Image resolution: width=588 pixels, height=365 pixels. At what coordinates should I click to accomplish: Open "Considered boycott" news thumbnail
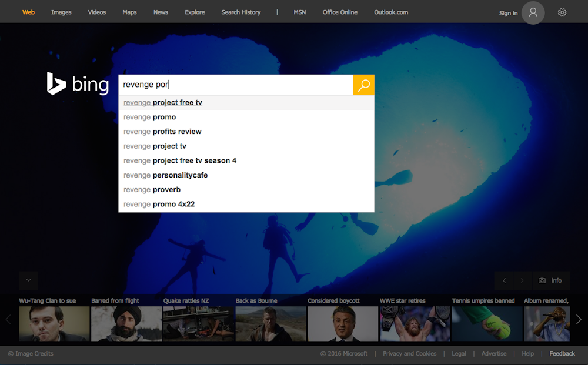[x=343, y=324]
